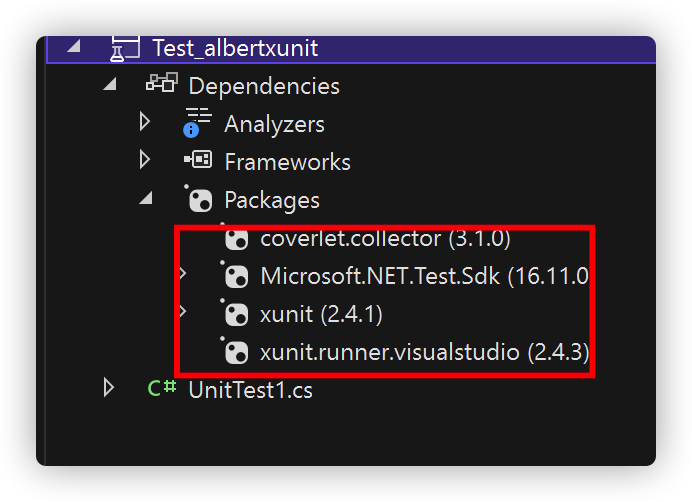The image size is (692, 502).
Task: Click the Test_albertxunit project flask icon
Action: coord(124,48)
